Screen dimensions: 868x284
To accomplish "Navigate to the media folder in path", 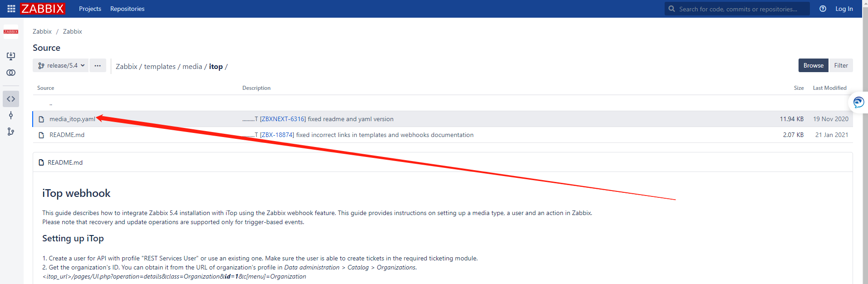I will pyautogui.click(x=192, y=66).
